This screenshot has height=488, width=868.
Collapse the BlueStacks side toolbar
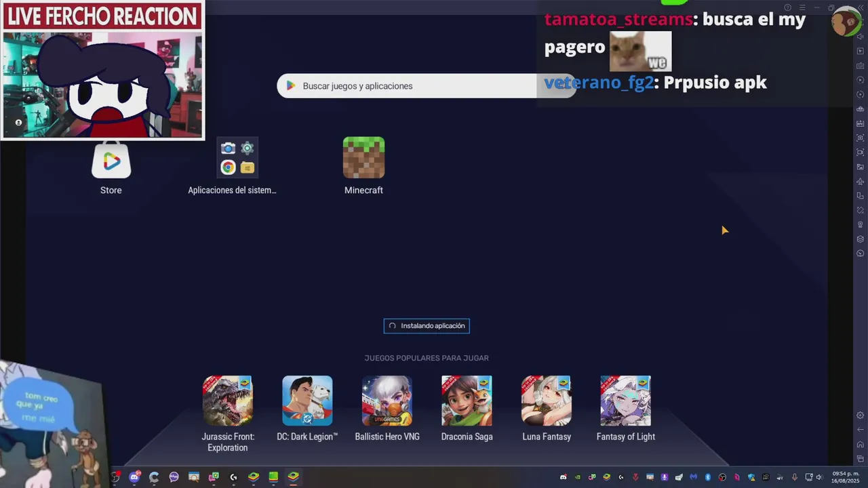[x=862, y=7]
